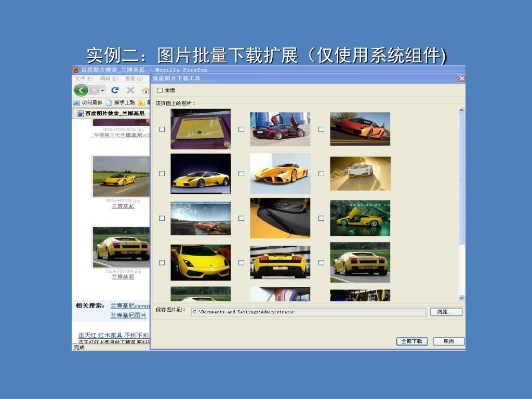Check the box beside the yellow car rear on grass
This screenshot has height=399, width=532.
321,262
